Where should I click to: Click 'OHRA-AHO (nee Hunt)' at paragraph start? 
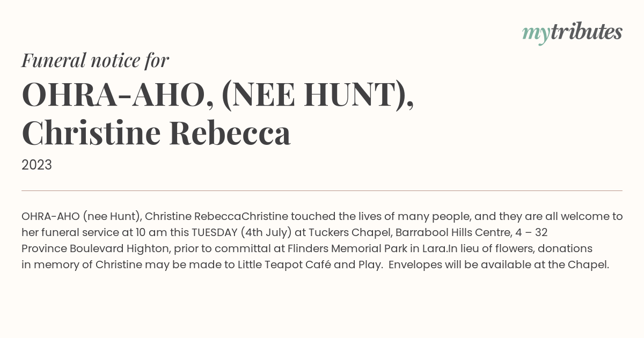(x=82, y=217)
